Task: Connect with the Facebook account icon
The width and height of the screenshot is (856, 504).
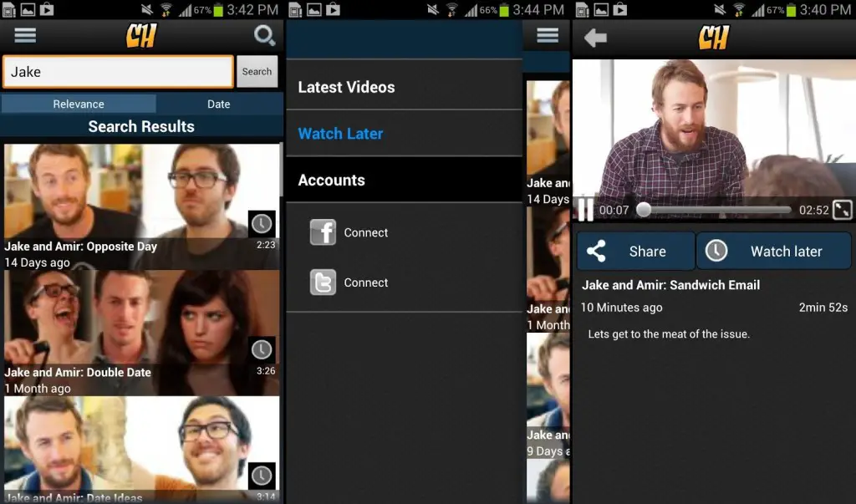Action: point(323,232)
